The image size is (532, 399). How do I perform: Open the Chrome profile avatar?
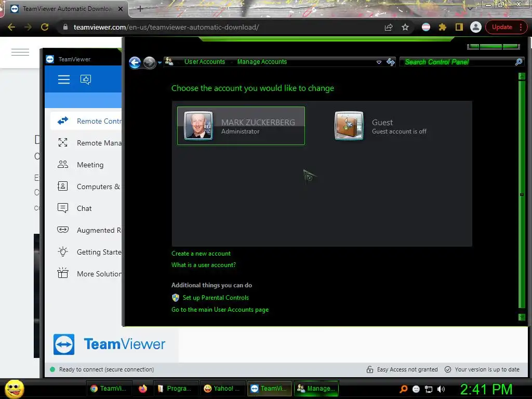(476, 27)
